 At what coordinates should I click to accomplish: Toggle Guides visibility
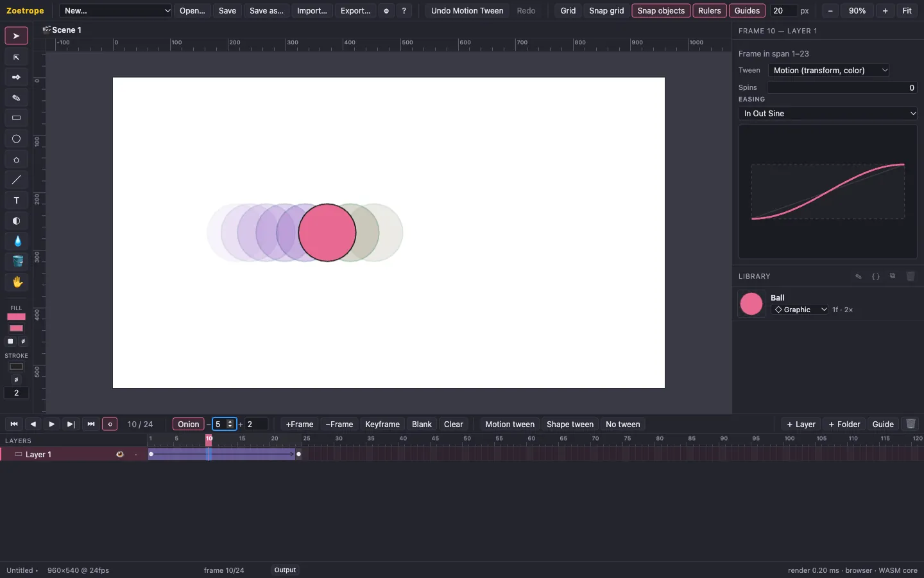point(747,11)
